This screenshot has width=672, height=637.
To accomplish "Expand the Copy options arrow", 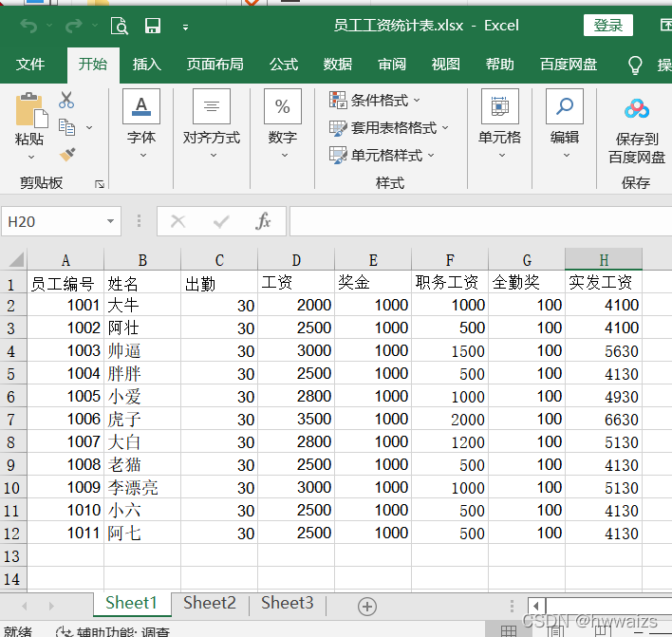I will [x=89, y=127].
